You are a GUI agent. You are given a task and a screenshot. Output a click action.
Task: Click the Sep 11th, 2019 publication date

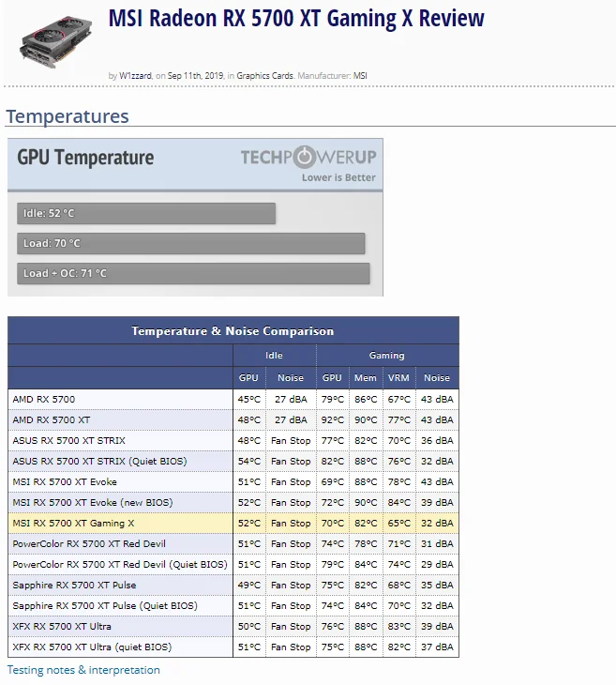(x=196, y=76)
